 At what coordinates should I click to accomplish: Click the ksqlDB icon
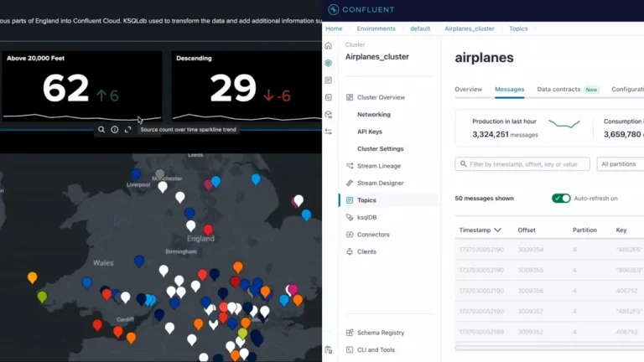pos(350,218)
